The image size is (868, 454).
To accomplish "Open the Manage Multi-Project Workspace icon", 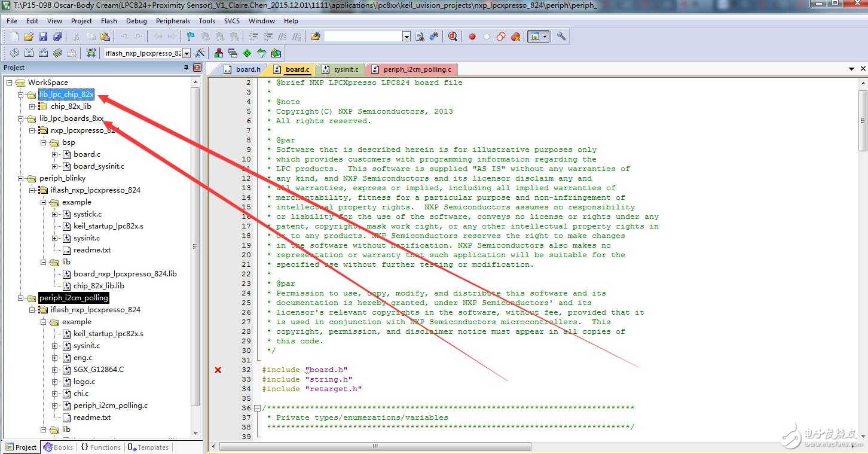I will [x=233, y=53].
